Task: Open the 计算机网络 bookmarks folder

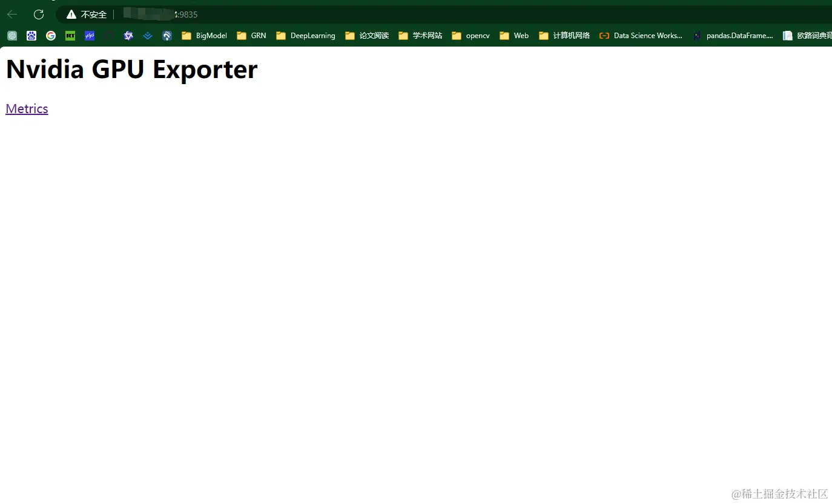Action: click(x=564, y=36)
